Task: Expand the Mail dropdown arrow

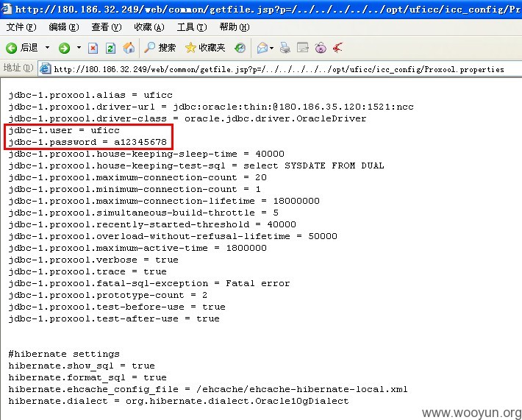Action: pyautogui.click(x=271, y=48)
